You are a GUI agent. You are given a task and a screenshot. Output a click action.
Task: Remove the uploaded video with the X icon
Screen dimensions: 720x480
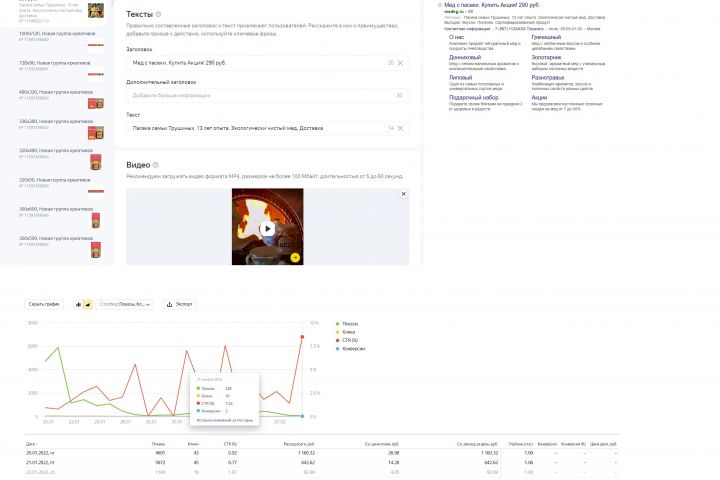tap(404, 194)
